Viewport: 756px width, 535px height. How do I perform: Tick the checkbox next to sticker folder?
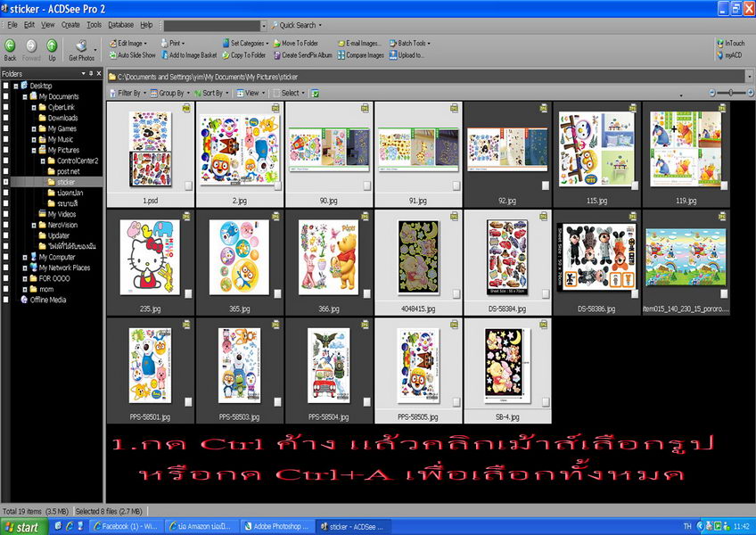click(x=5, y=182)
